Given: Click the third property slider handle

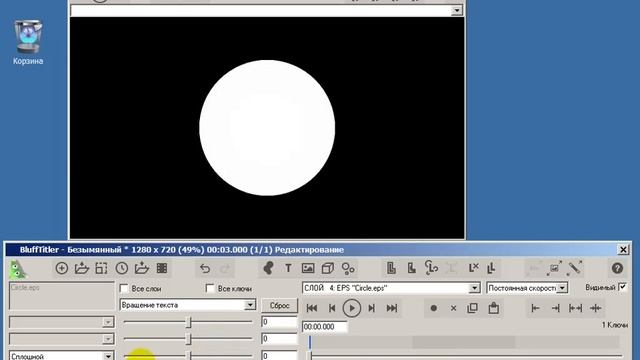Looking at the screenshot, I should 189,356.
